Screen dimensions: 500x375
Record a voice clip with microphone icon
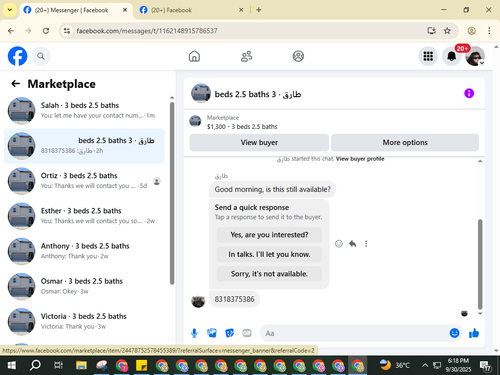[194, 333]
